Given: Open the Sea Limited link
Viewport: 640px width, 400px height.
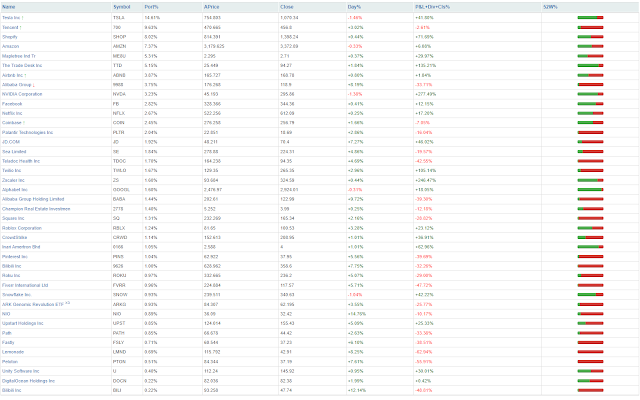Looking at the screenshot, I should click(x=14, y=151).
